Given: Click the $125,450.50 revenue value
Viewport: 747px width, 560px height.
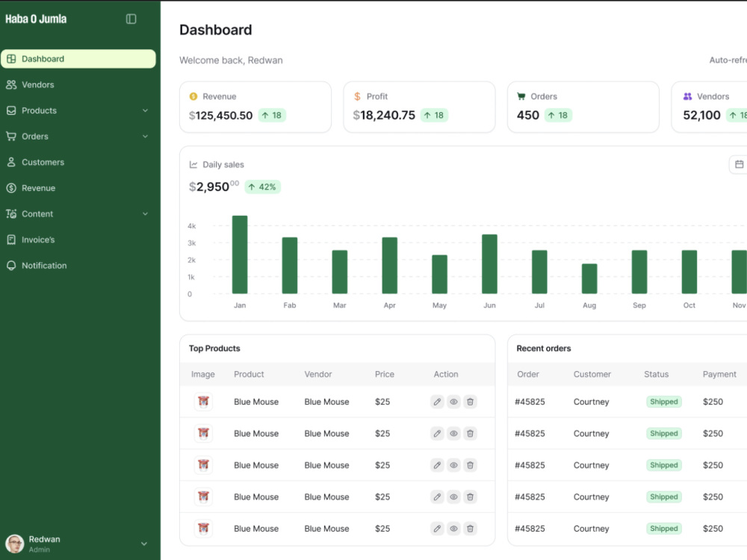Looking at the screenshot, I should pos(220,115).
